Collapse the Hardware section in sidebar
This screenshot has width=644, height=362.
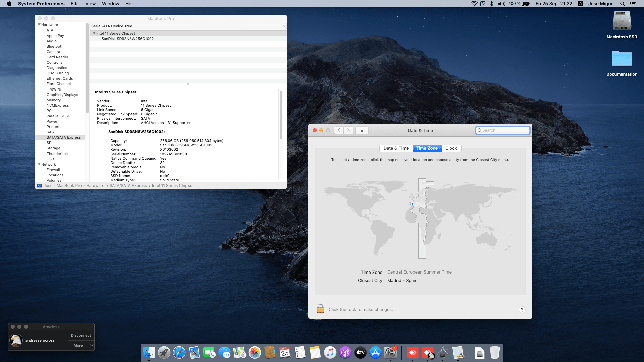click(39, 25)
